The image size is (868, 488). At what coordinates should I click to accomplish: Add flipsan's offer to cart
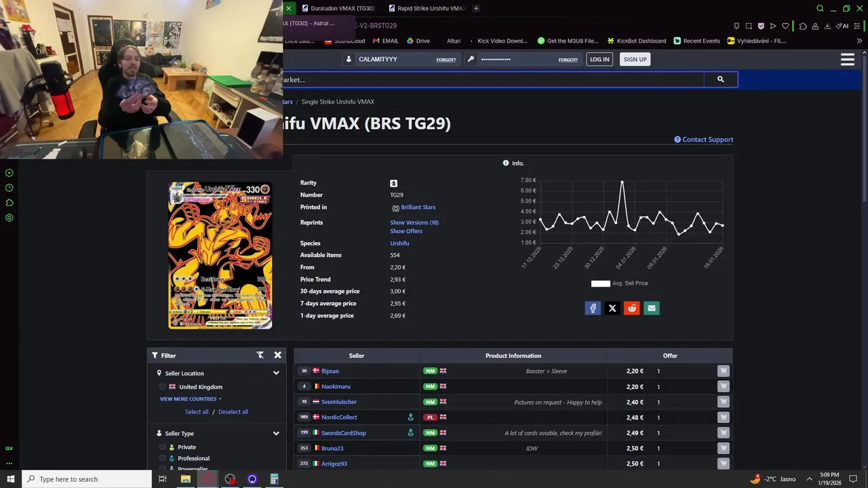724,371
